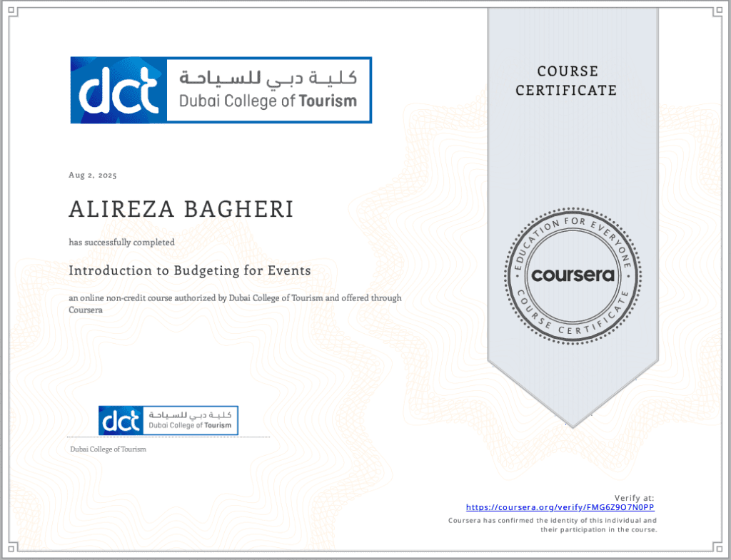Select the name ALIREZA BAGHERI

(181, 209)
